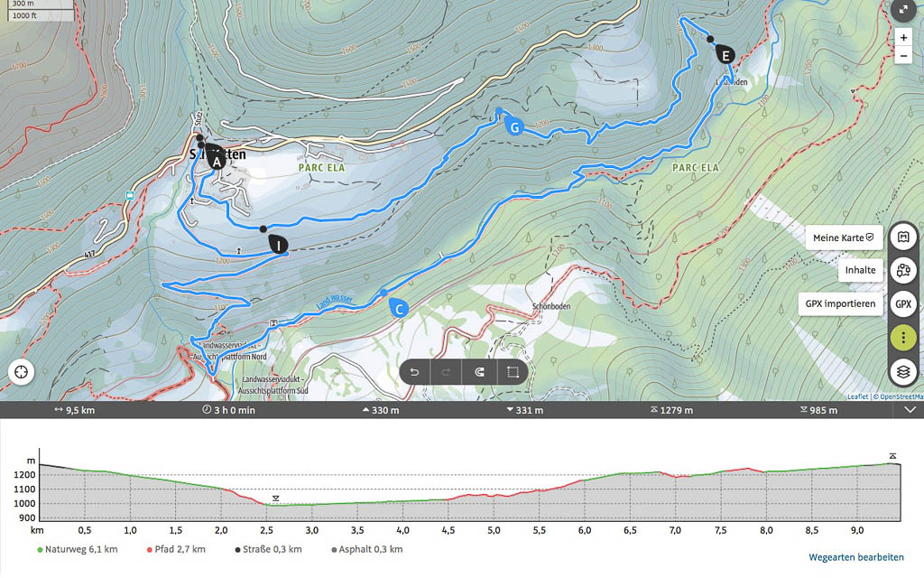Click GPX importieren
This screenshot has width=924, height=578.
[839, 304]
